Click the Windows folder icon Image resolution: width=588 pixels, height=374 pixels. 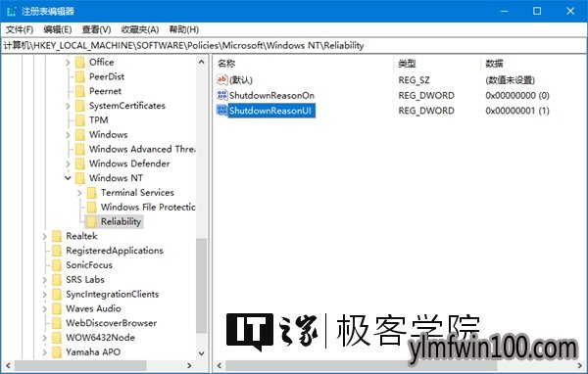coord(80,134)
